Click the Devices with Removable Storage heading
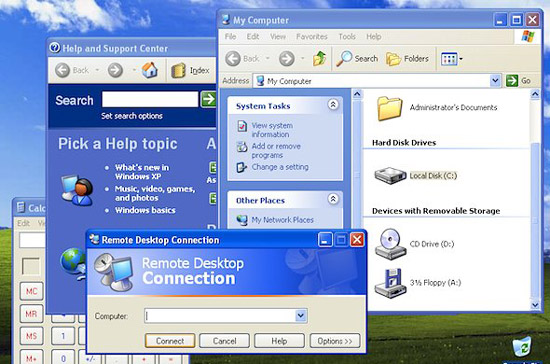 [x=436, y=211]
